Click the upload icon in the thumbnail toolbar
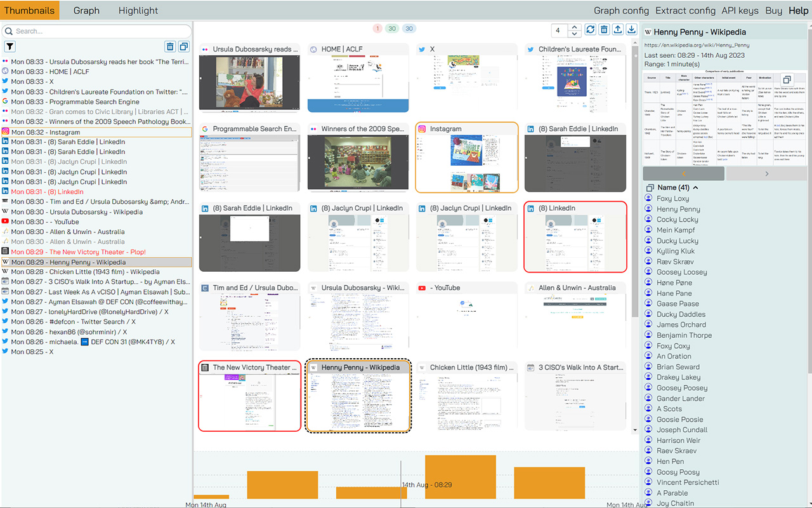 pyautogui.click(x=617, y=30)
